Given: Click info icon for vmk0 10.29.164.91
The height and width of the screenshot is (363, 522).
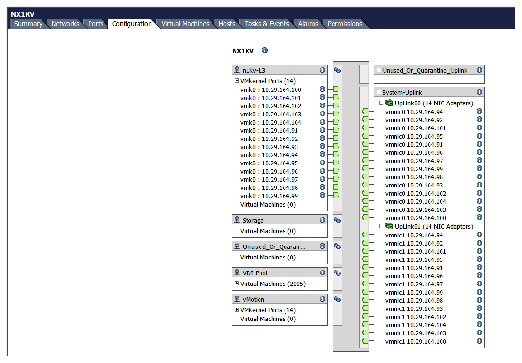Looking at the screenshot, I should pos(322,130).
